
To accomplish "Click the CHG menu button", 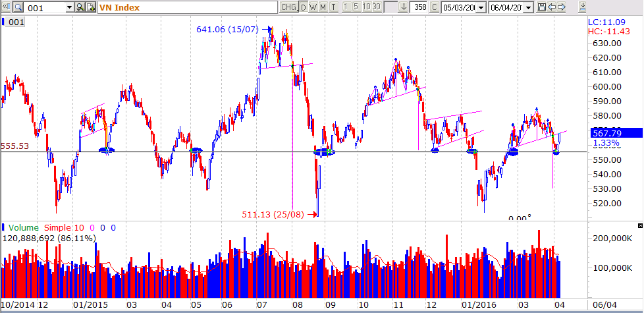I will pos(288,7).
